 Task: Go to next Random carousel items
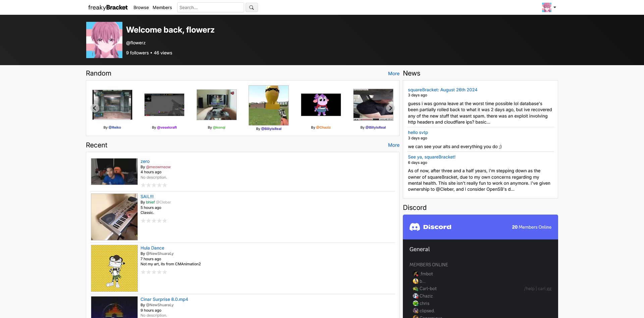coord(390,108)
